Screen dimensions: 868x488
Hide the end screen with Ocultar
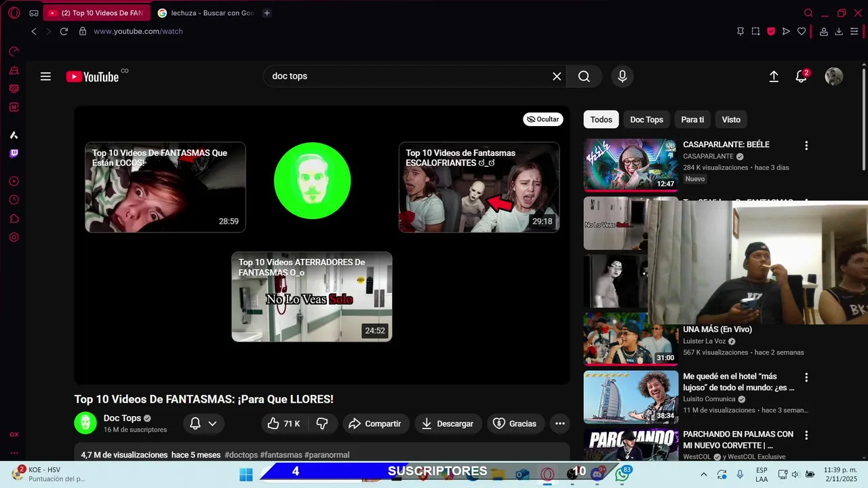coord(543,119)
